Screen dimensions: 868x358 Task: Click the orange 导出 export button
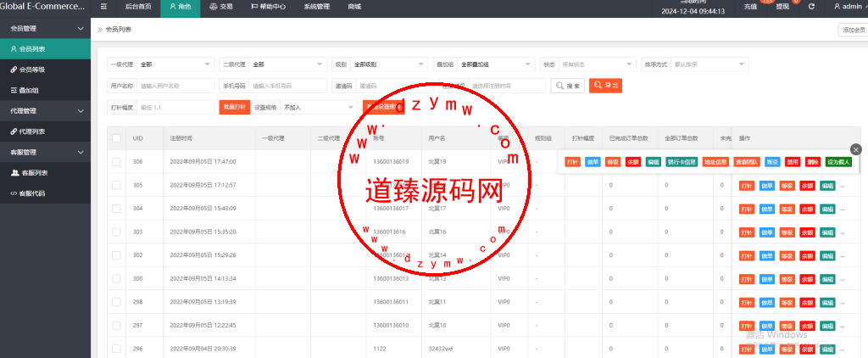click(x=605, y=86)
